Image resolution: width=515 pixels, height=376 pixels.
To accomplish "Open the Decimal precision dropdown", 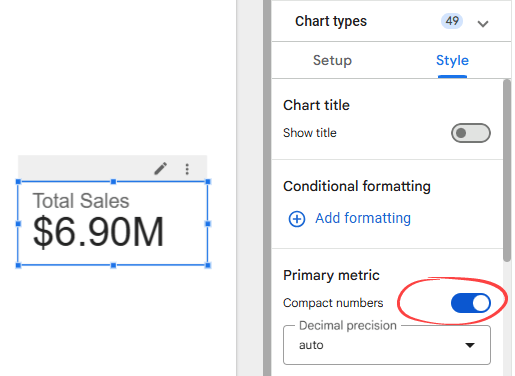I will 387,345.
